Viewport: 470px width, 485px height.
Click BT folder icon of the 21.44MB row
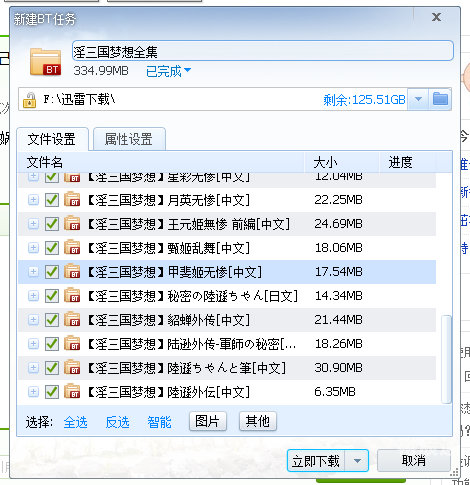point(72,319)
